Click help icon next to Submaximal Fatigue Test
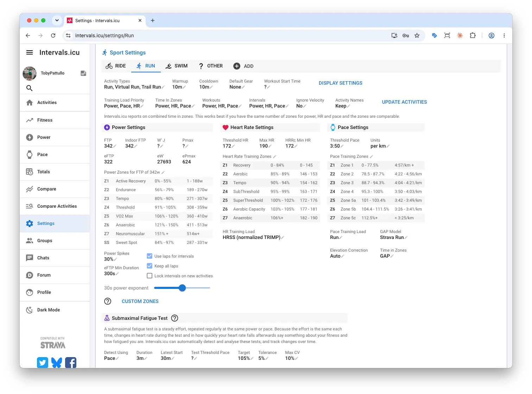The height and width of the screenshot is (394, 532). [175, 318]
